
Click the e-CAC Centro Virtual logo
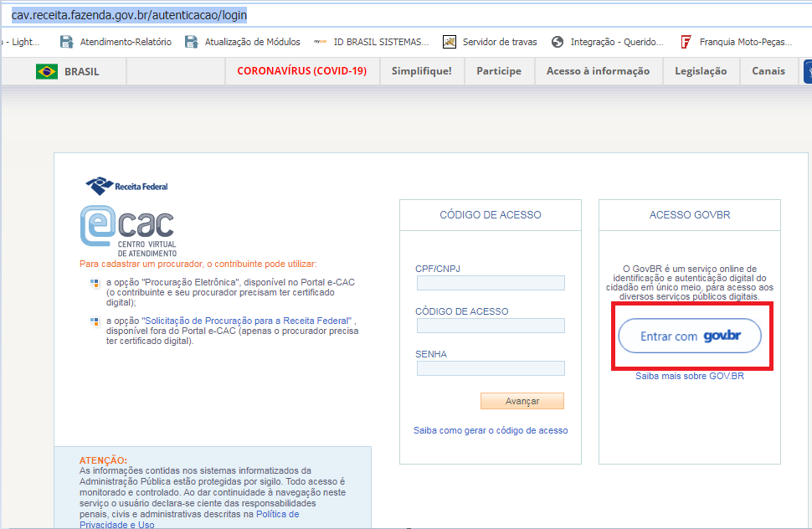coord(128,231)
